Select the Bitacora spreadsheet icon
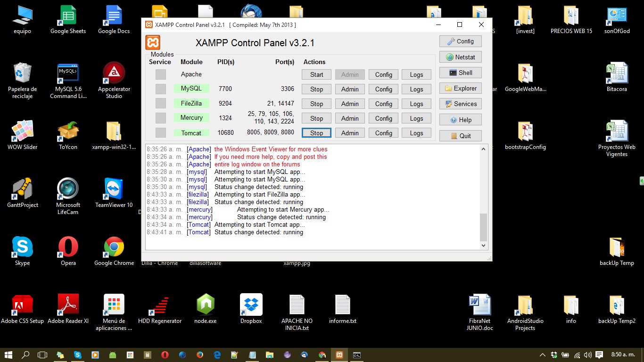The image size is (644, 362). click(617, 77)
